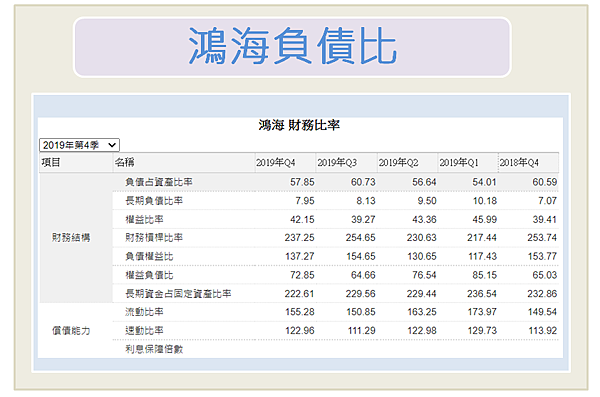Screen dimensions: 600x397
Task: Click the value 222.61
Action: coord(300,294)
